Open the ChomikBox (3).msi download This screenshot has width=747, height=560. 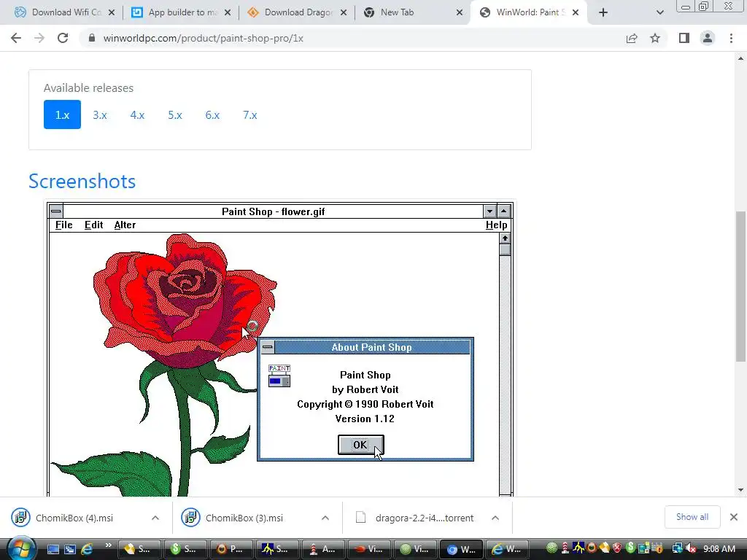point(244,518)
